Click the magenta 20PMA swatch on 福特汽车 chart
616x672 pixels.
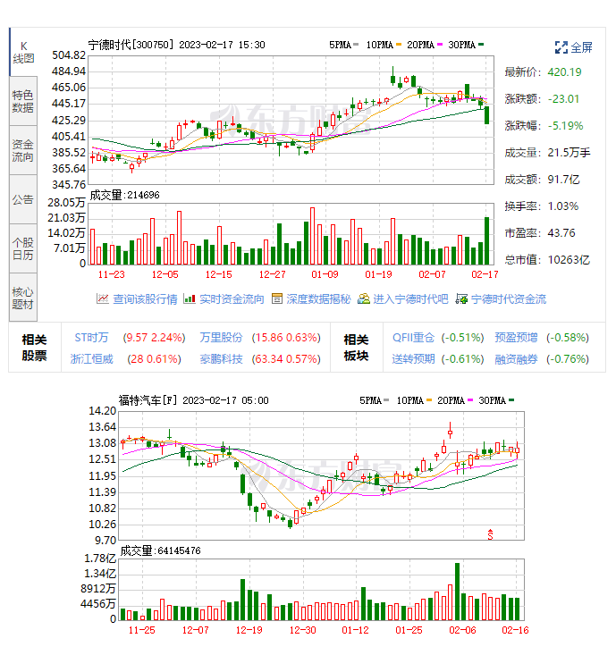(470, 400)
